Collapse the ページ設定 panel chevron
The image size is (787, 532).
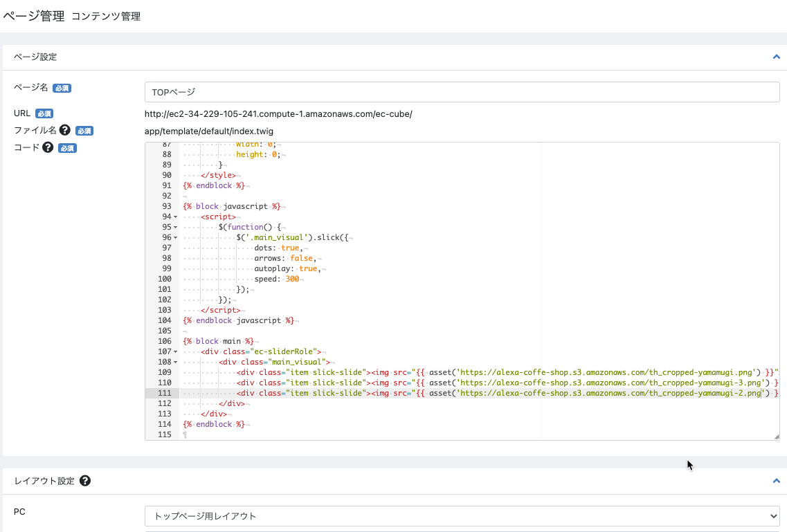pos(776,57)
